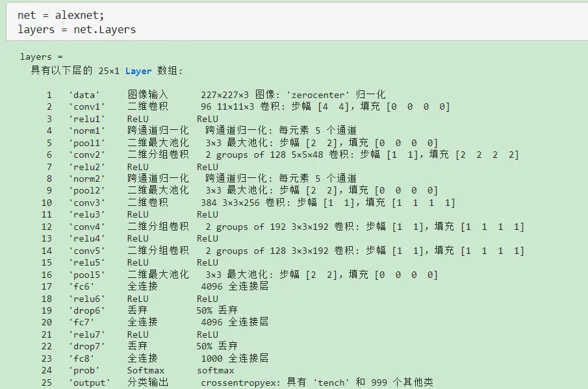
Task: Click the description "227×227×3 图像: 'zerocenter' 归一化"
Action: point(293,94)
